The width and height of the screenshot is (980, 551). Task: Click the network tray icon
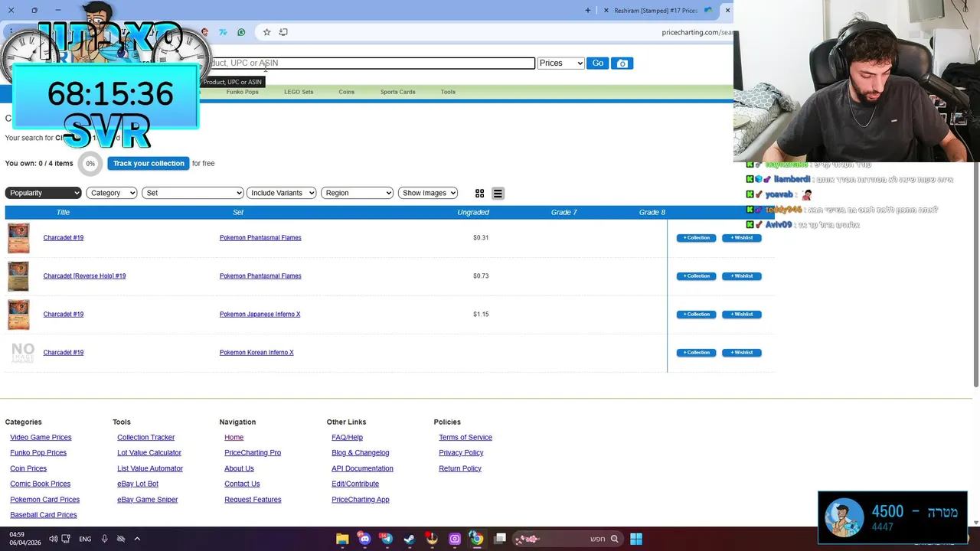pos(66,539)
